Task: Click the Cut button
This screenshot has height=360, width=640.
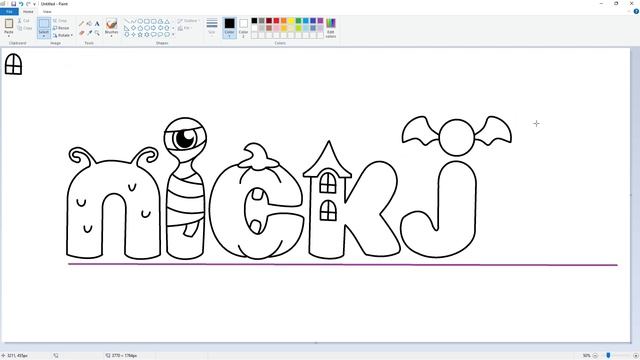Action: click(24, 20)
